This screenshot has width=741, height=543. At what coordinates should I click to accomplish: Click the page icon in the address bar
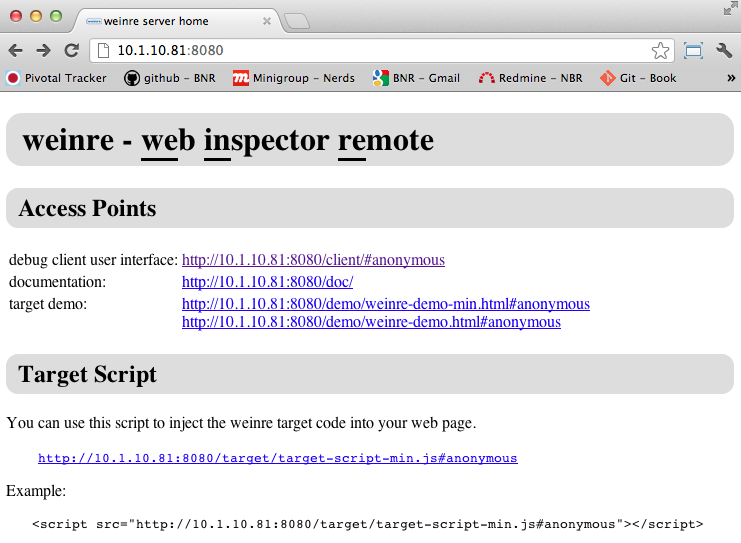click(103, 50)
